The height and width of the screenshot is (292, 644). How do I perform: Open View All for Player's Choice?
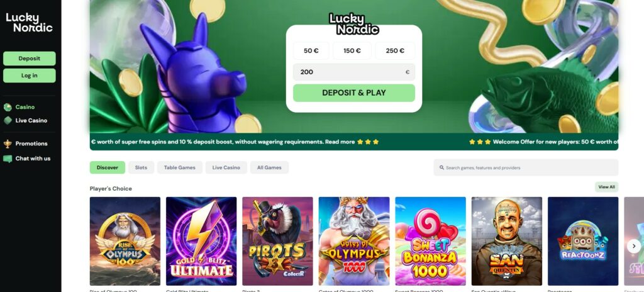pyautogui.click(x=606, y=187)
